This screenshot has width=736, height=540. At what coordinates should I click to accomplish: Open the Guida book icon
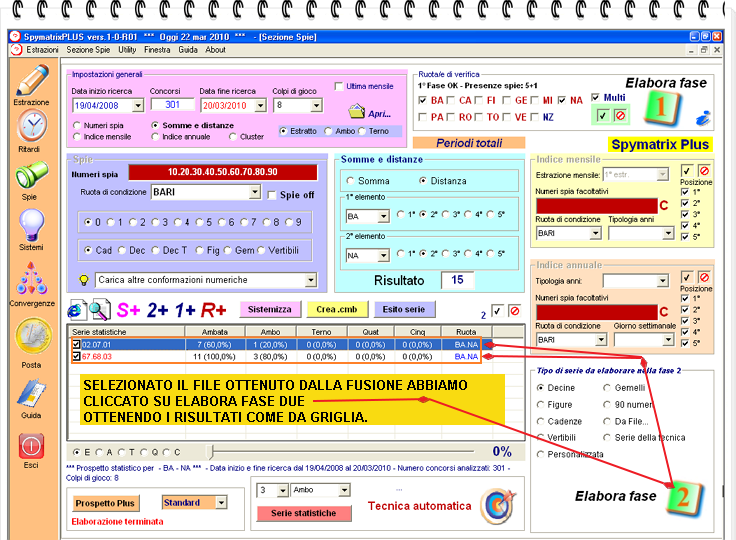tap(31, 393)
